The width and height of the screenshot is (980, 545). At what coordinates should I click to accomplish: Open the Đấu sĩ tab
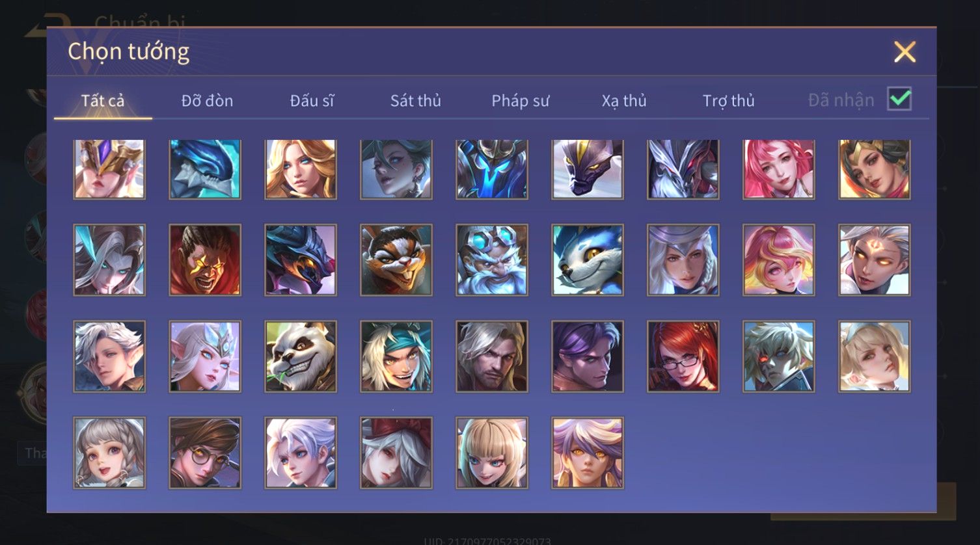coord(312,101)
